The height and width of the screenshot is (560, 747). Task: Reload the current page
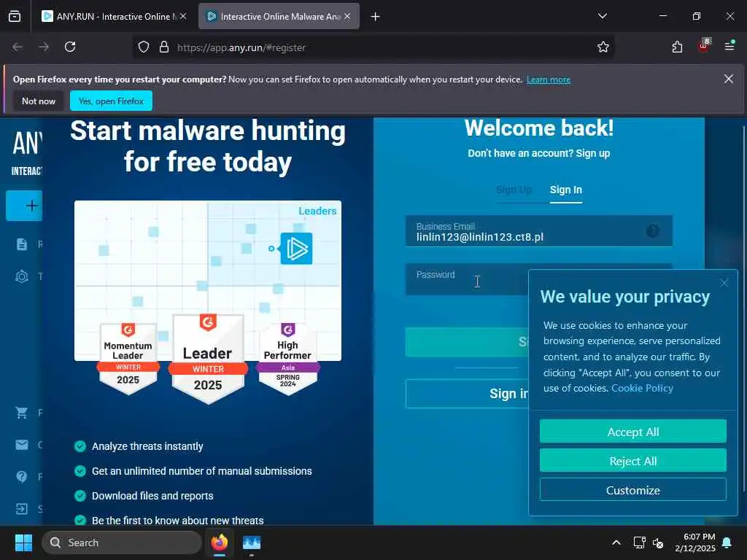pos(70,47)
